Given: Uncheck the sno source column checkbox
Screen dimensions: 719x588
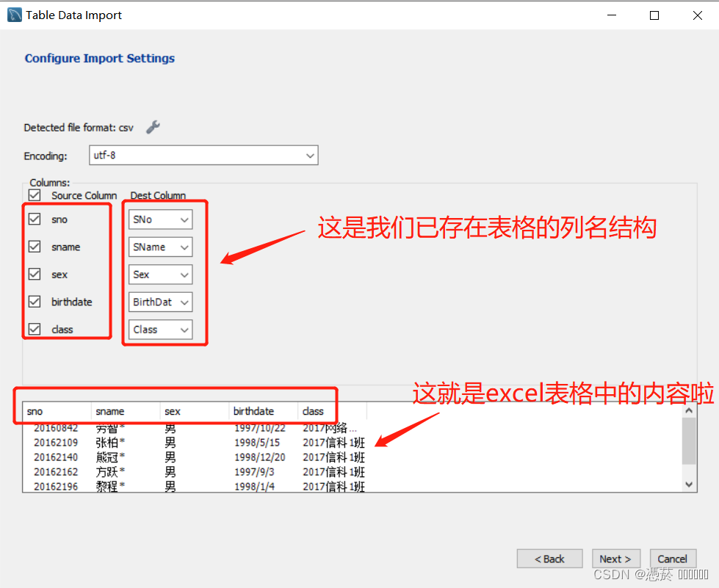Looking at the screenshot, I should point(34,219).
